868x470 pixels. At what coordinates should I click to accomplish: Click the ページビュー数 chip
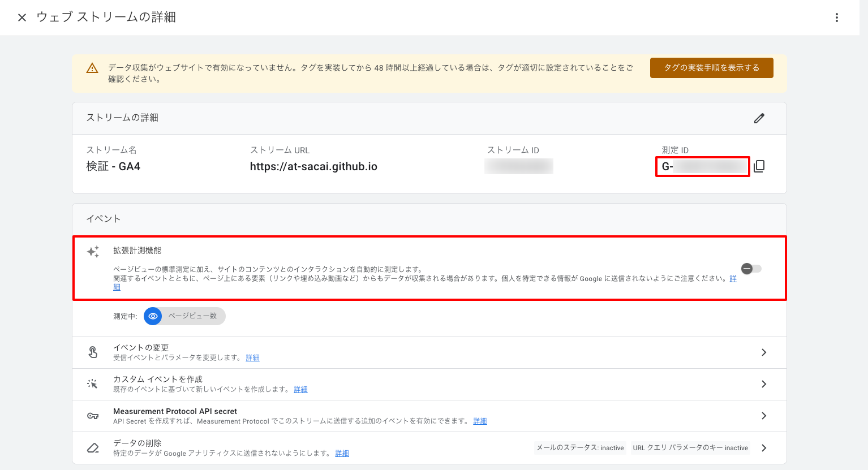point(185,316)
